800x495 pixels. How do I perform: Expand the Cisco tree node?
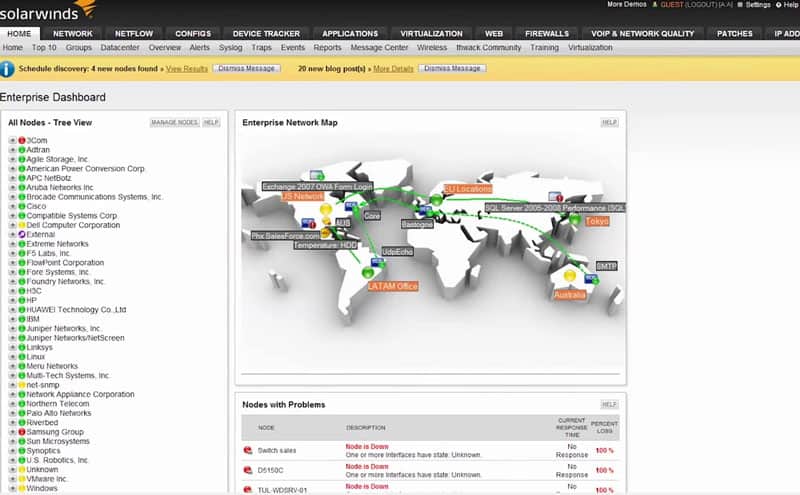pyautogui.click(x=12, y=206)
